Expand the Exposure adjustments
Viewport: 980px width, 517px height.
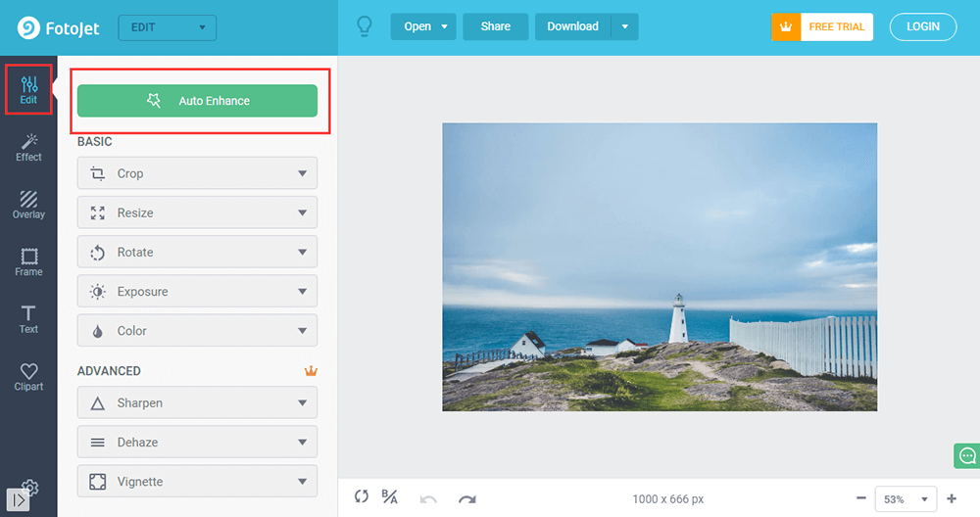pos(197,292)
